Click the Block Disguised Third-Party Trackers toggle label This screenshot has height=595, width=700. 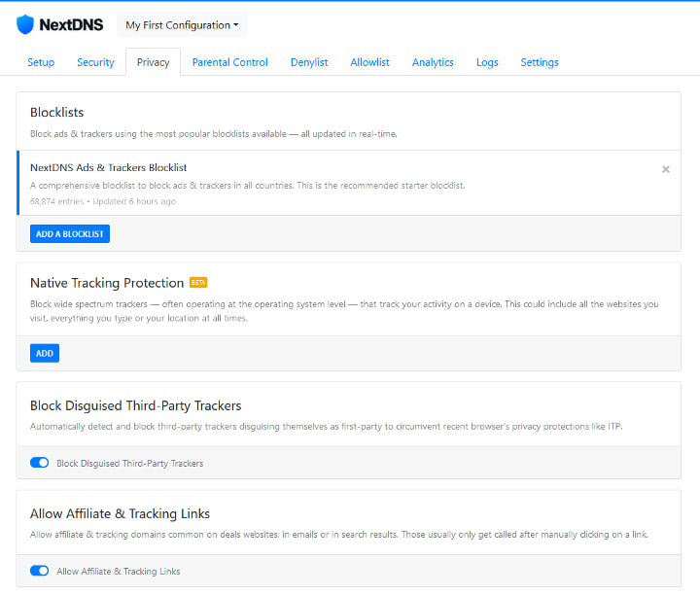click(x=130, y=464)
